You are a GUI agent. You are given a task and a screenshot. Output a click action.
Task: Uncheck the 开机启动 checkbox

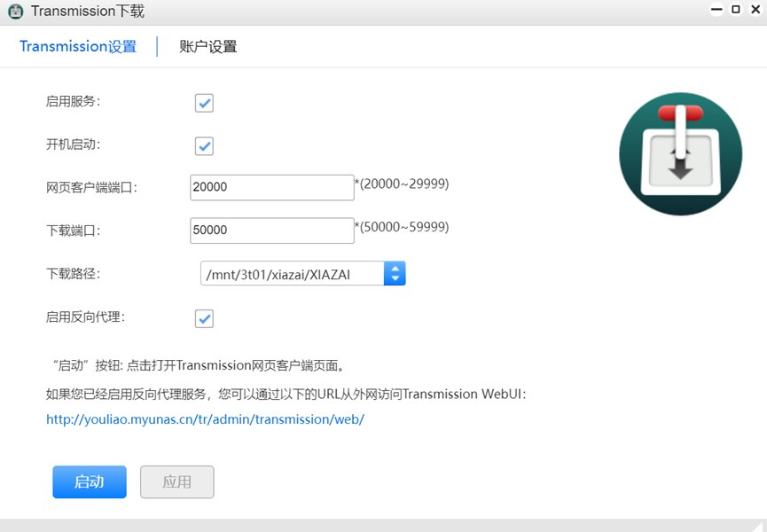[x=204, y=145]
